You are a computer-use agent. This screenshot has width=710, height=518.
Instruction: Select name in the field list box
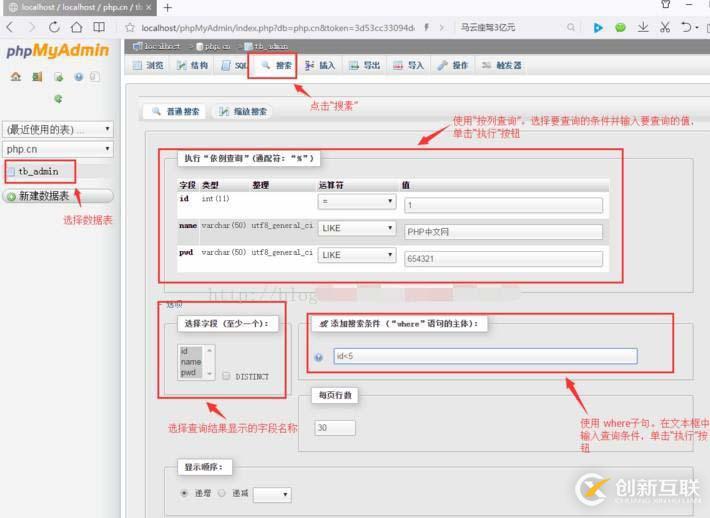tap(191, 362)
